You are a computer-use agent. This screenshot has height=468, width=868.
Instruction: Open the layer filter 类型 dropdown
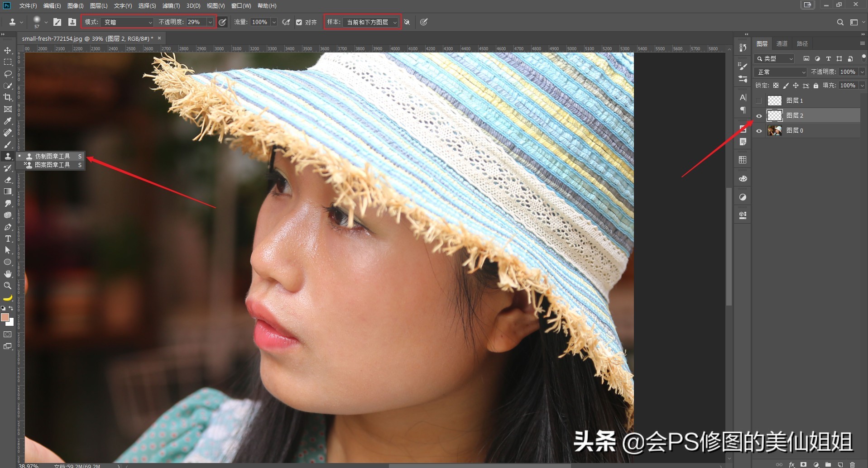coord(774,59)
